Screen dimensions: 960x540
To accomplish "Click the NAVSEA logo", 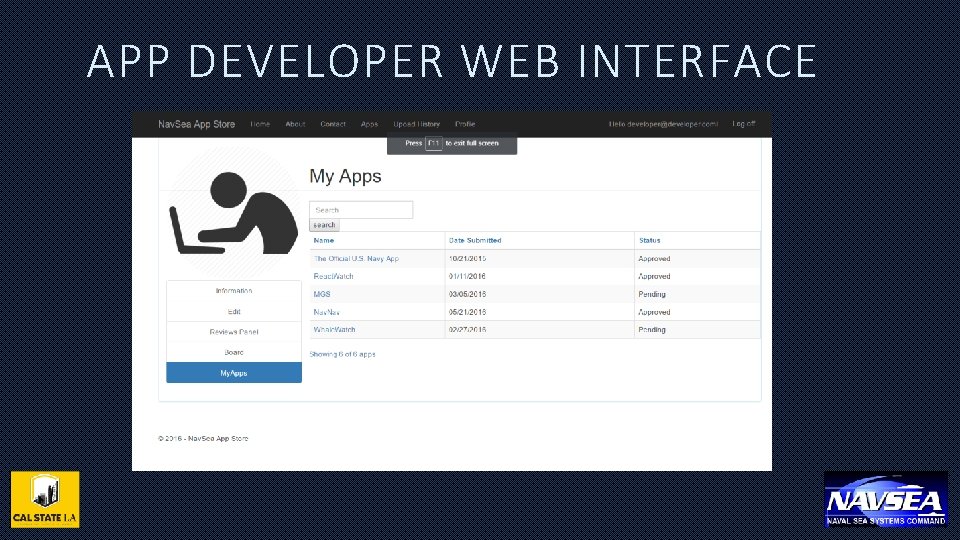I will (x=885, y=499).
